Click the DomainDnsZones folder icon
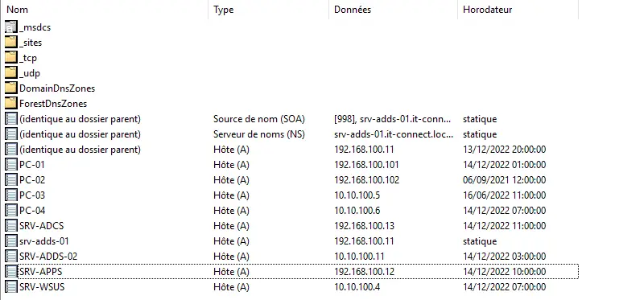The width and height of the screenshot is (644, 300). coord(11,88)
